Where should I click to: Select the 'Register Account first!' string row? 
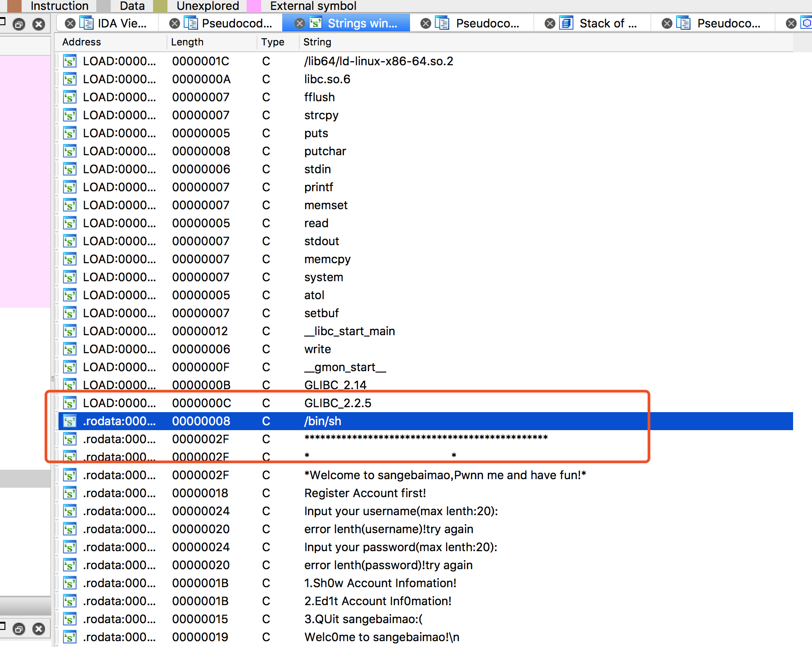click(365, 493)
